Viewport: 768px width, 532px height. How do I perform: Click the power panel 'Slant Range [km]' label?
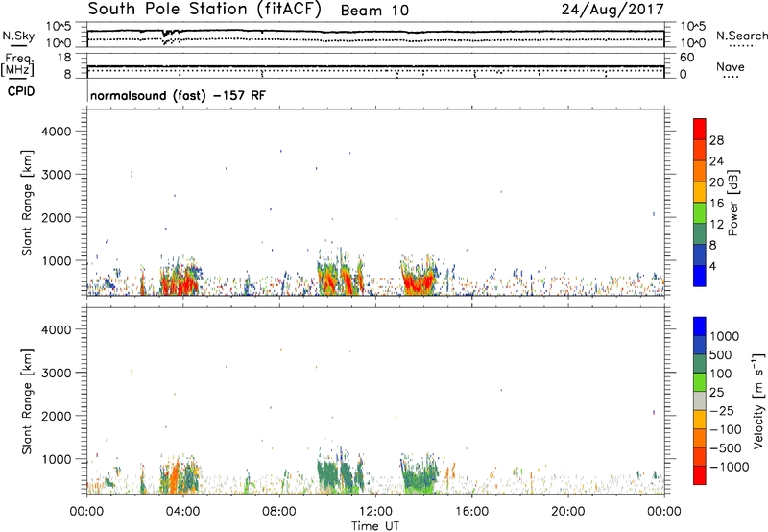[x=27, y=203]
